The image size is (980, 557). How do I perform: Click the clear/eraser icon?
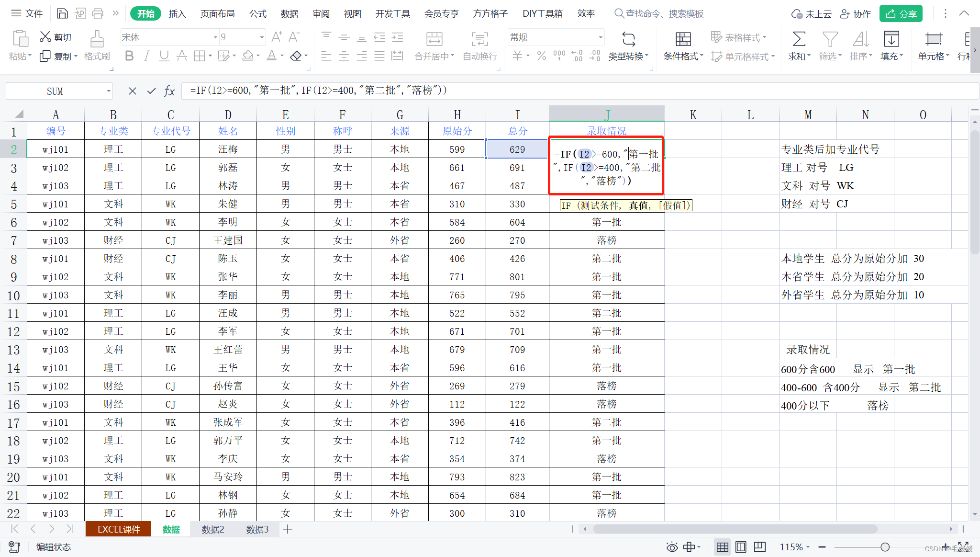click(x=296, y=56)
